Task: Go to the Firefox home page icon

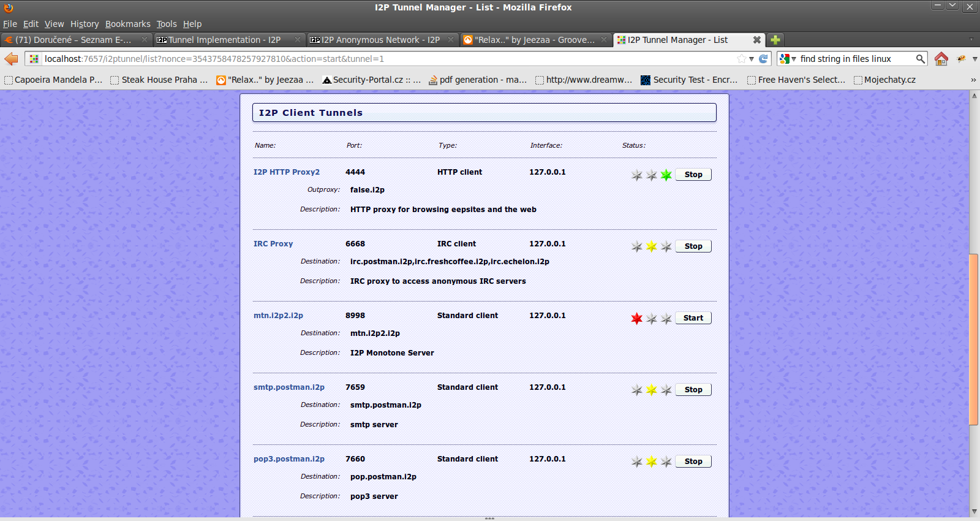Action: [941, 59]
